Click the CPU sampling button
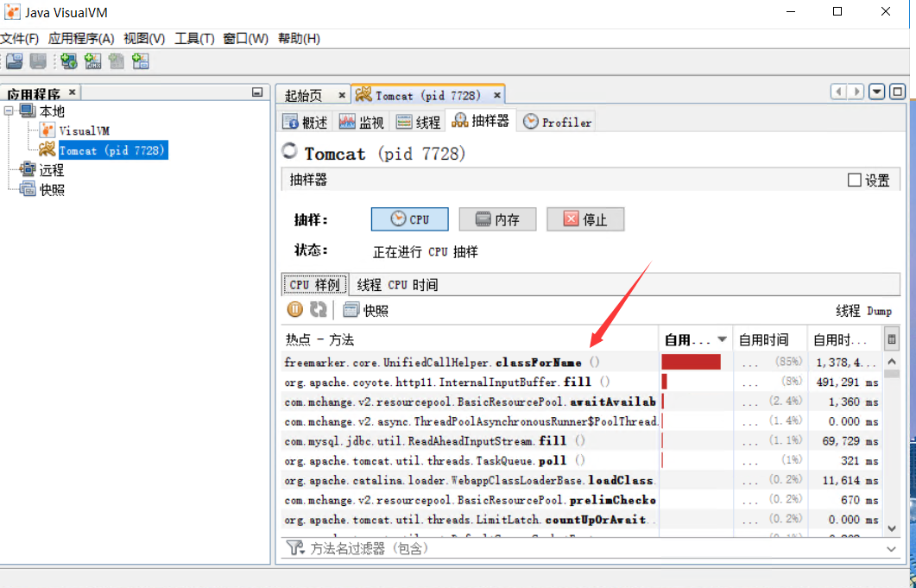The image size is (916, 588). [x=410, y=219]
